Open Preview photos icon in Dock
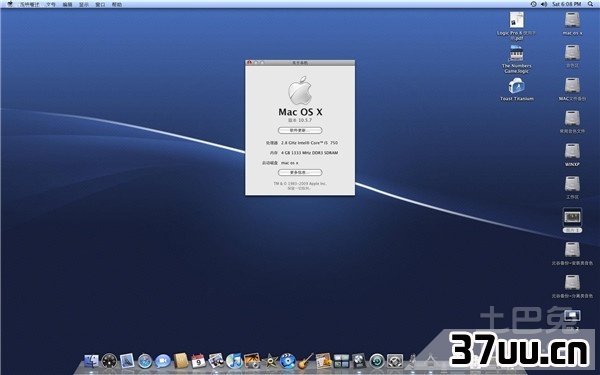 tap(216, 361)
